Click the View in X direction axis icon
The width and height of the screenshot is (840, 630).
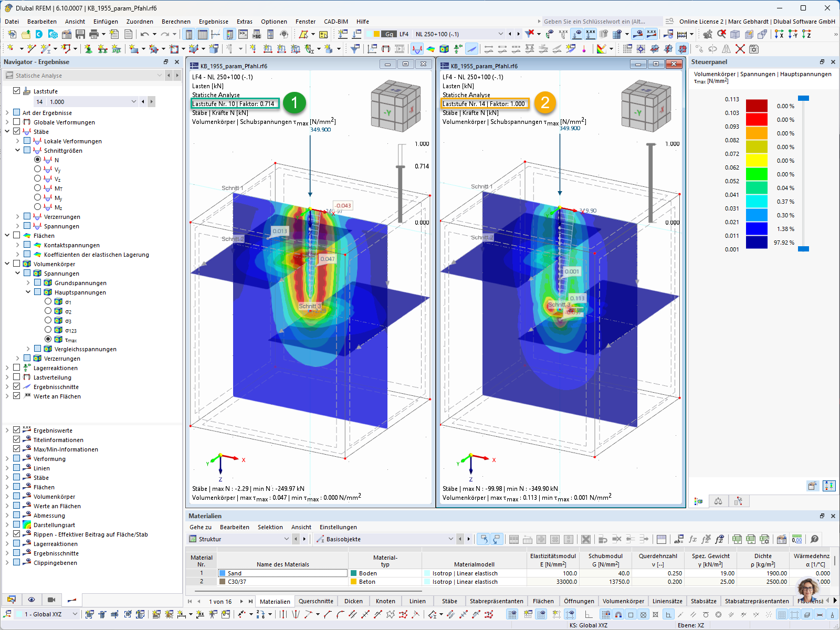(779, 34)
